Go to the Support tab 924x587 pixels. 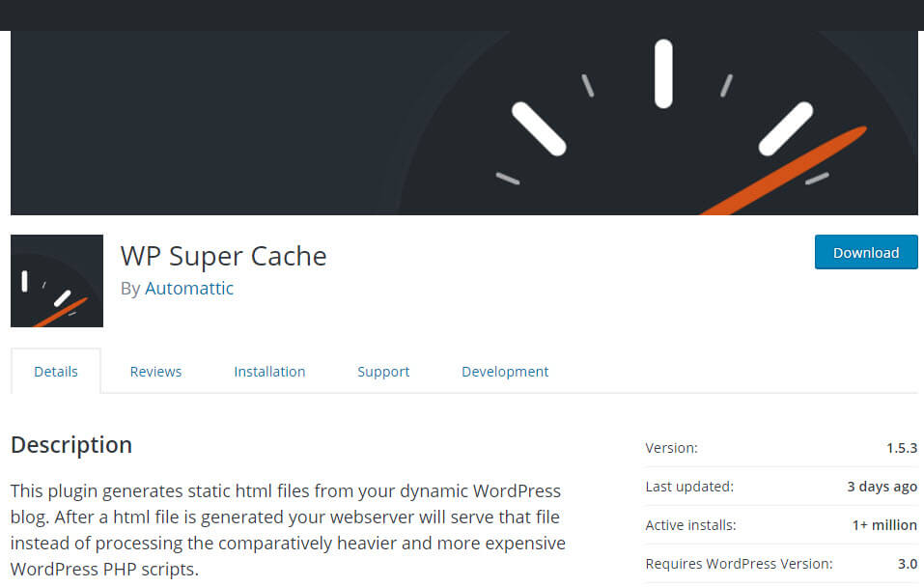tap(383, 372)
